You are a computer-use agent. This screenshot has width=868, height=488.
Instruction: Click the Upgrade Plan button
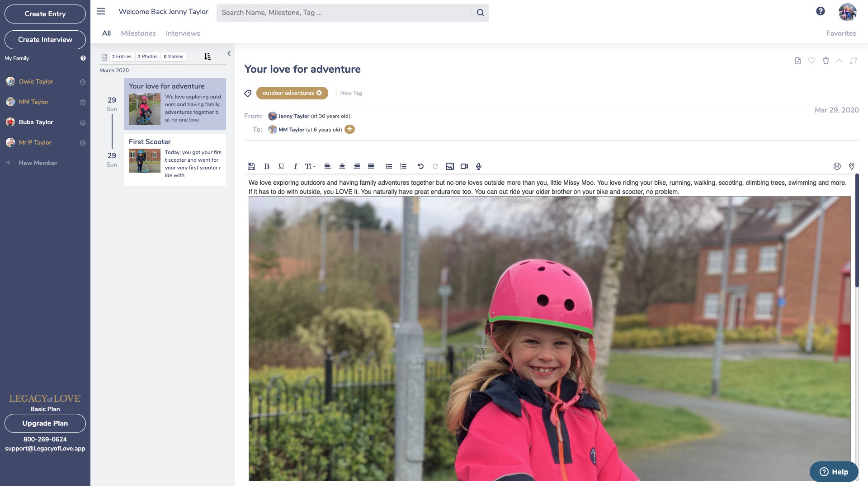[x=45, y=423]
